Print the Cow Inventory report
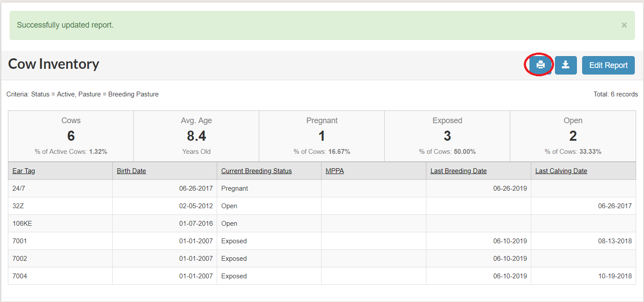Viewport: 644px width, 302px height. (539, 64)
